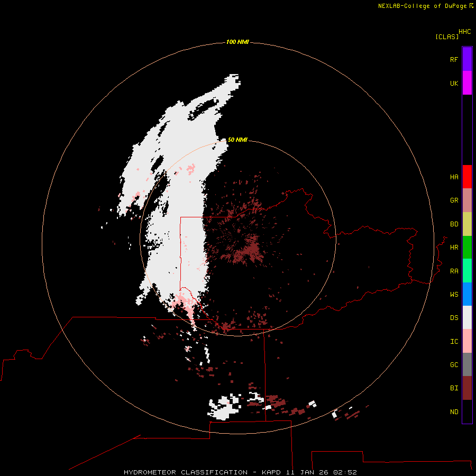
Task: Click the 50 NMI range ring label
Action: (x=237, y=140)
